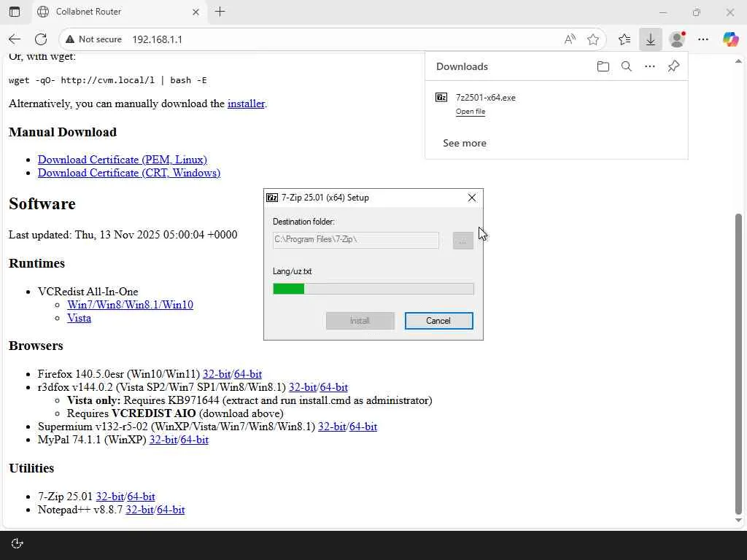
Task: Download r3dfox v144.0.2 32-bit
Action: [303, 388]
